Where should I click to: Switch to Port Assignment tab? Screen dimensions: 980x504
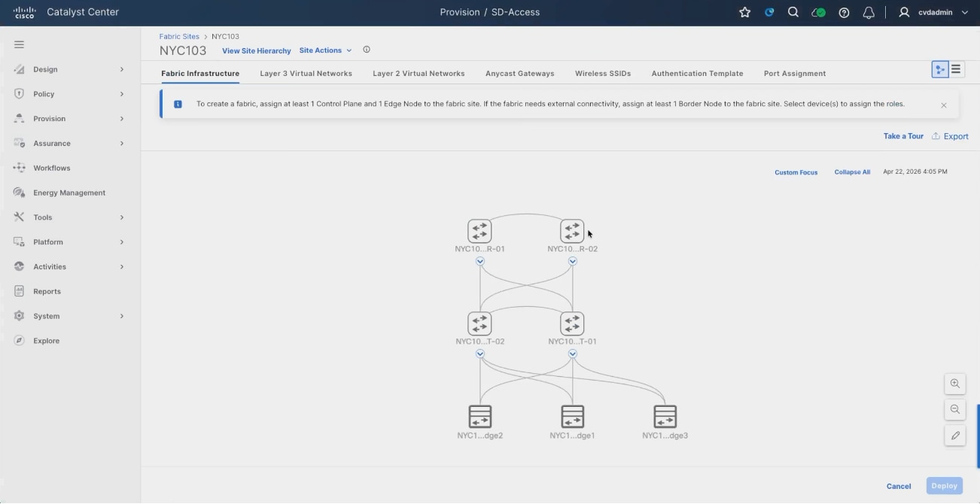[795, 74]
